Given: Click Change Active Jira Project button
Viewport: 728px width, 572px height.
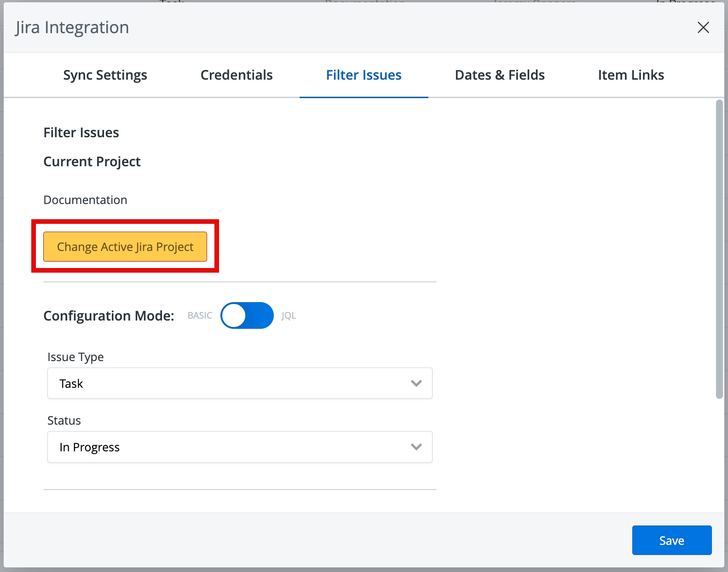Looking at the screenshot, I should (125, 247).
